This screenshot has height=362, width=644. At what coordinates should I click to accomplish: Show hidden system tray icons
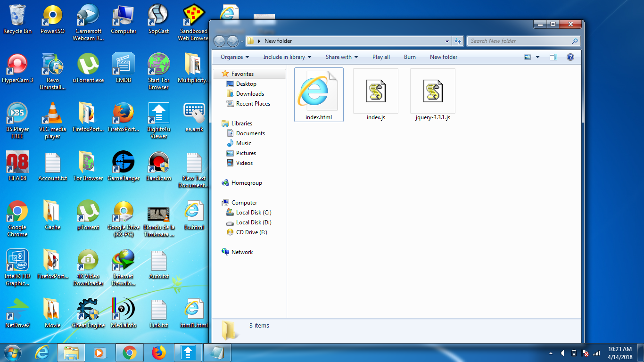[551, 353]
